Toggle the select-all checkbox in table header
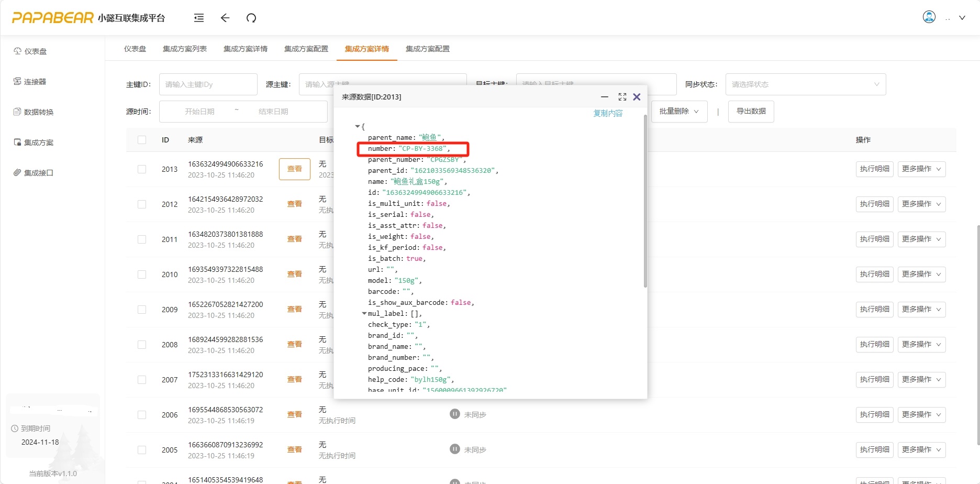 [142, 140]
